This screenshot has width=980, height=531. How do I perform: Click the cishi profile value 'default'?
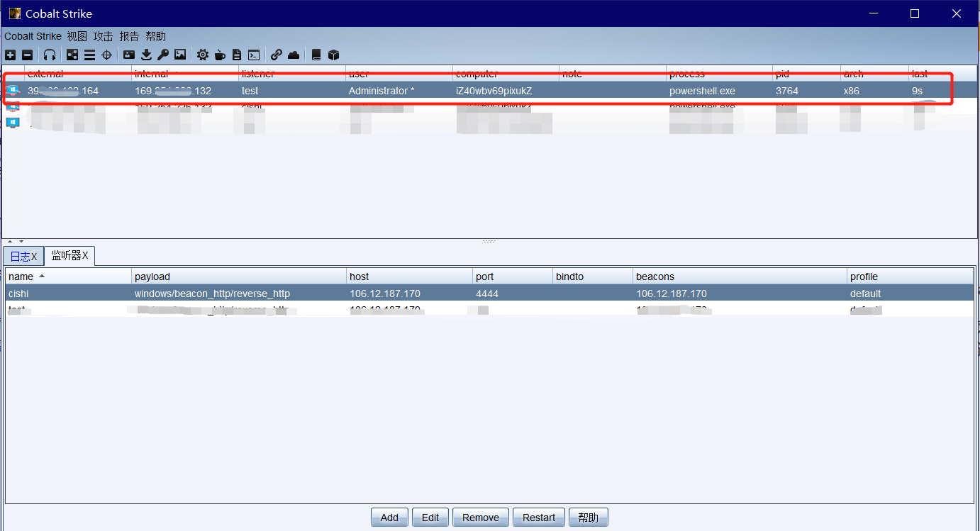click(865, 294)
